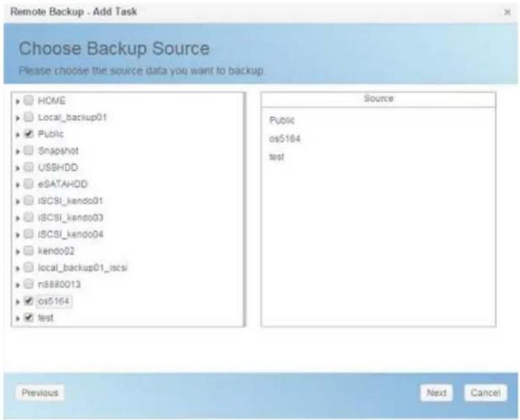The image size is (520, 420).
Task: Select the local_backup01_iscsi folder label
Action: click(x=82, y=268)
